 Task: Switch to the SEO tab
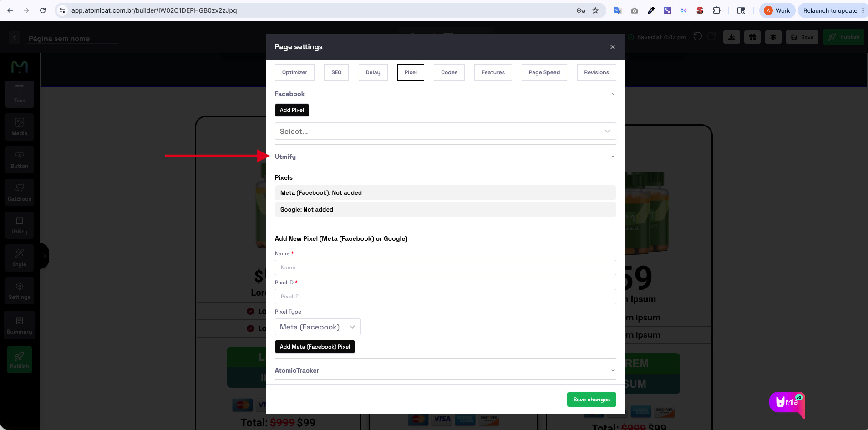336,72
